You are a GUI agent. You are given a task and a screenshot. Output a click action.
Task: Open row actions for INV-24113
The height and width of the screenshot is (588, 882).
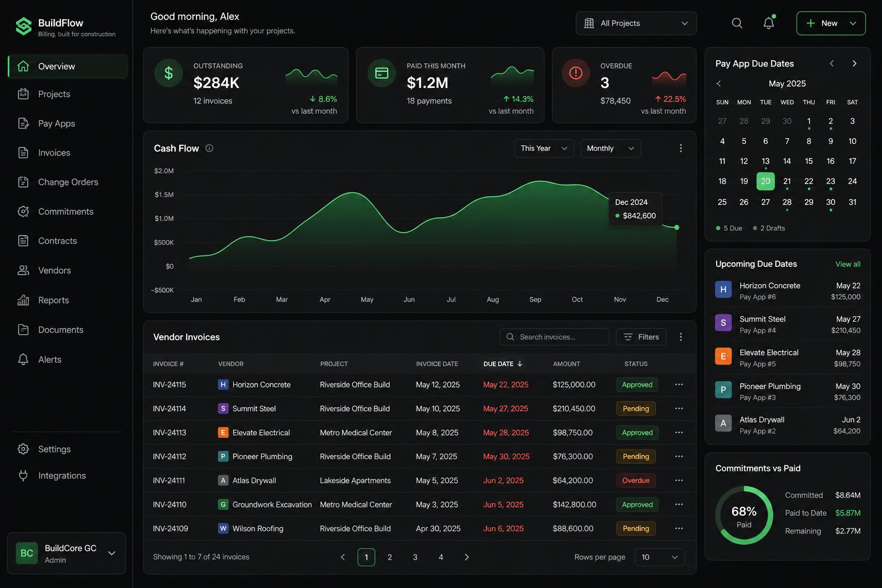[679, 432]
